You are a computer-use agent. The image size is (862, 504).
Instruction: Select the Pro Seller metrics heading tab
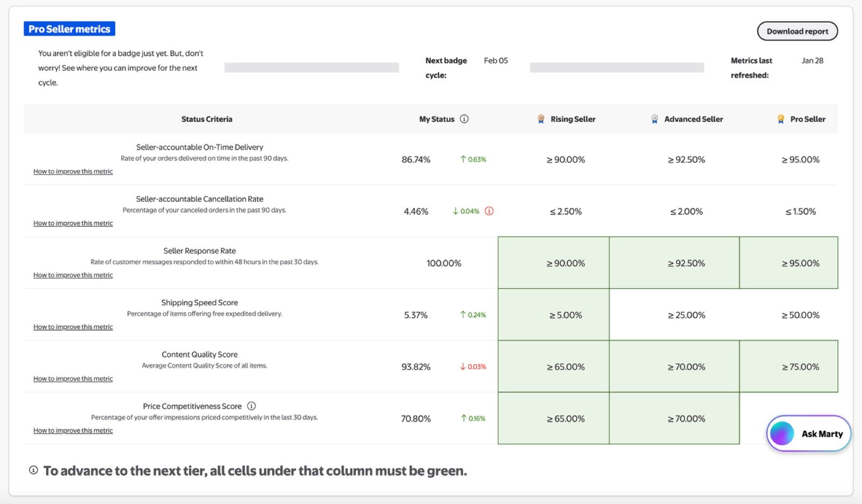coord(69,29)
